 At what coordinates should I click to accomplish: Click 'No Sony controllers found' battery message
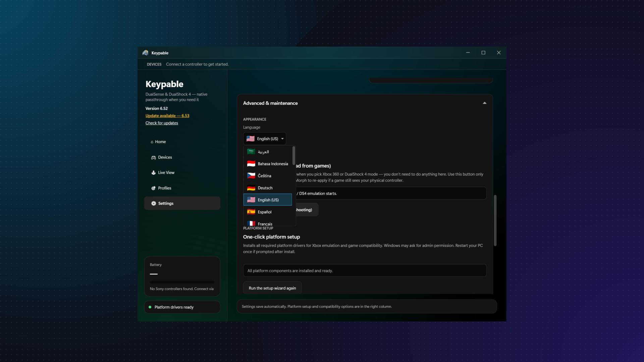[x=181, y=289]
